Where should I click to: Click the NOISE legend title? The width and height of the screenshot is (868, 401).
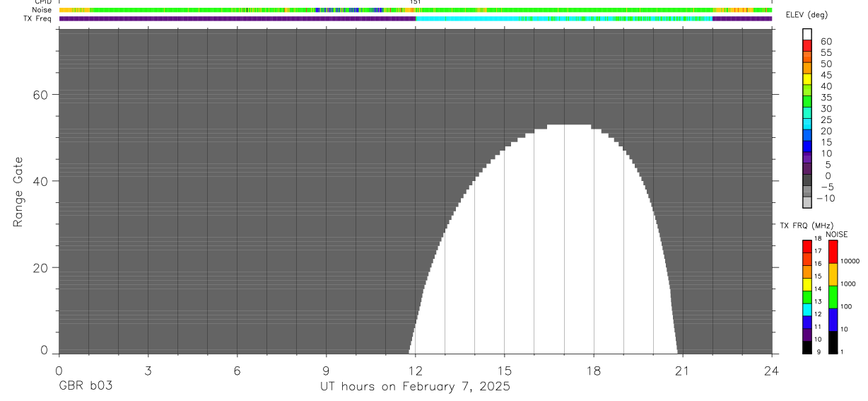[836, 234]
